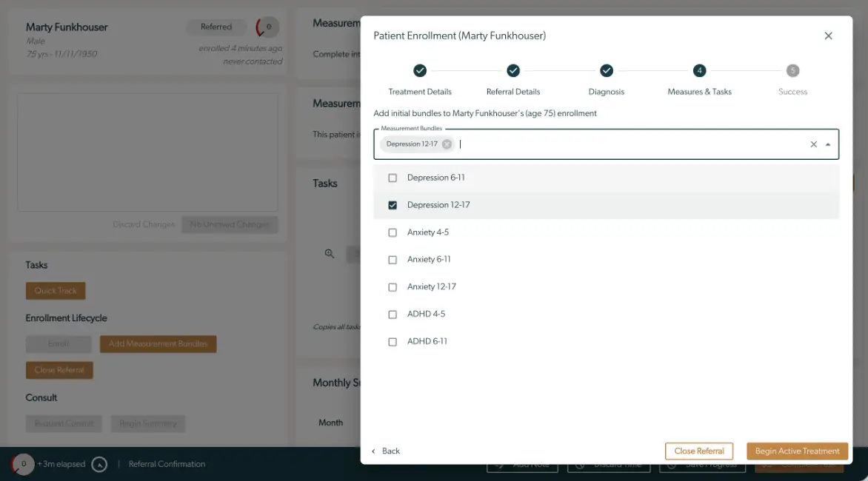This screenshot has width=868, height=481.
Task: Click the Treatment Details completed checkmark icon
Action: pyautogui.click(x=420, y=71)
